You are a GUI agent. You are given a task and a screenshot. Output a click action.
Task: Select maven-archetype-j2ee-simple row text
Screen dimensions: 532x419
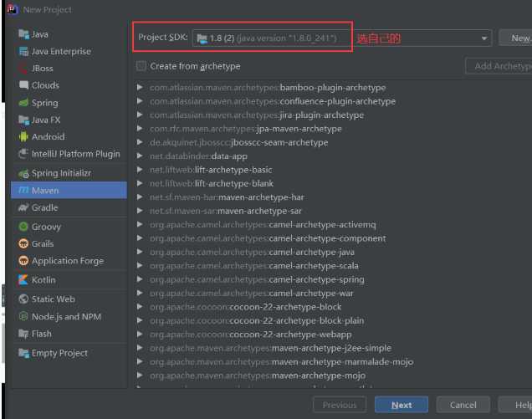tap(270, 348)
